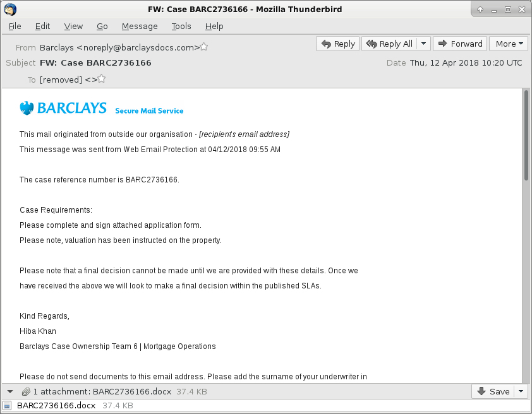Minimize the Thunderbird window
Viewport: 532px width, 414px height.
494,10
